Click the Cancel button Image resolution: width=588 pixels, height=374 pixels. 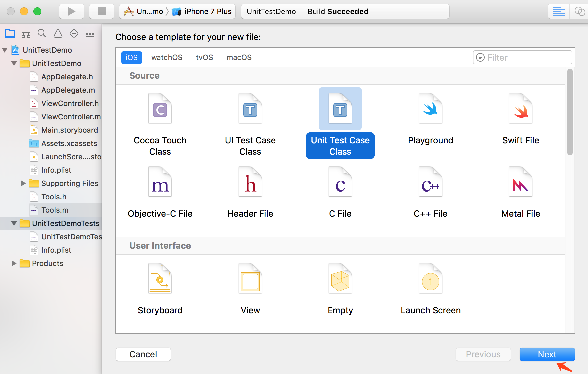143,354
